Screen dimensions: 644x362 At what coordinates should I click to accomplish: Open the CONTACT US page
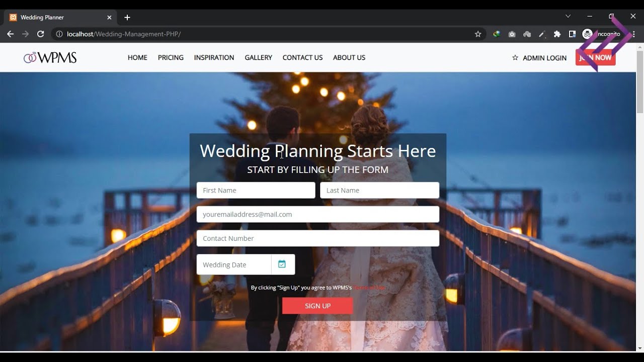pyautogui.click(x=302, y=58)
